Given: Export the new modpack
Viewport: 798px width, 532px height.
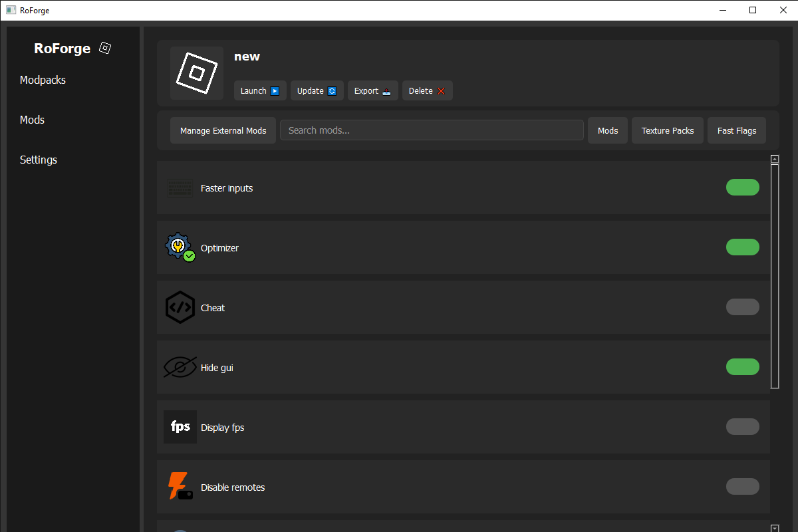Looking at the screenshot, I should pos(373,90).
